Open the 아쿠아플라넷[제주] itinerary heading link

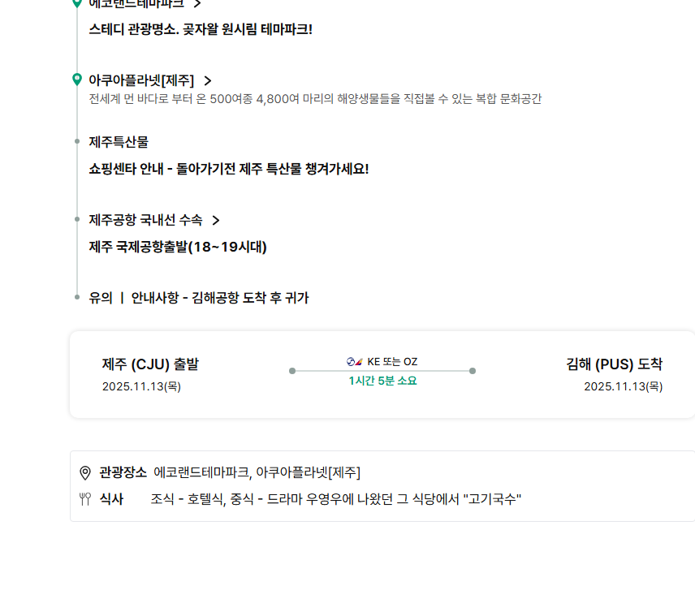point(141,80)
